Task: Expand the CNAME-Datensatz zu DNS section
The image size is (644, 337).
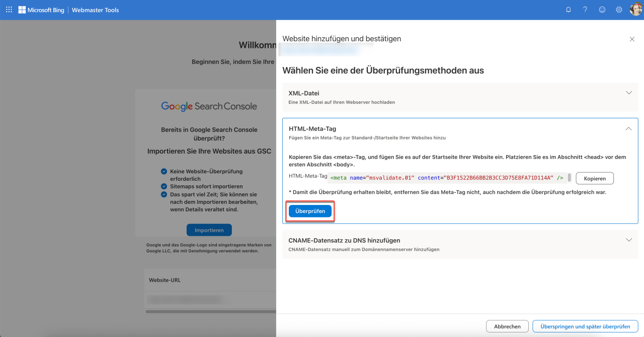Action: pos(629,240)
